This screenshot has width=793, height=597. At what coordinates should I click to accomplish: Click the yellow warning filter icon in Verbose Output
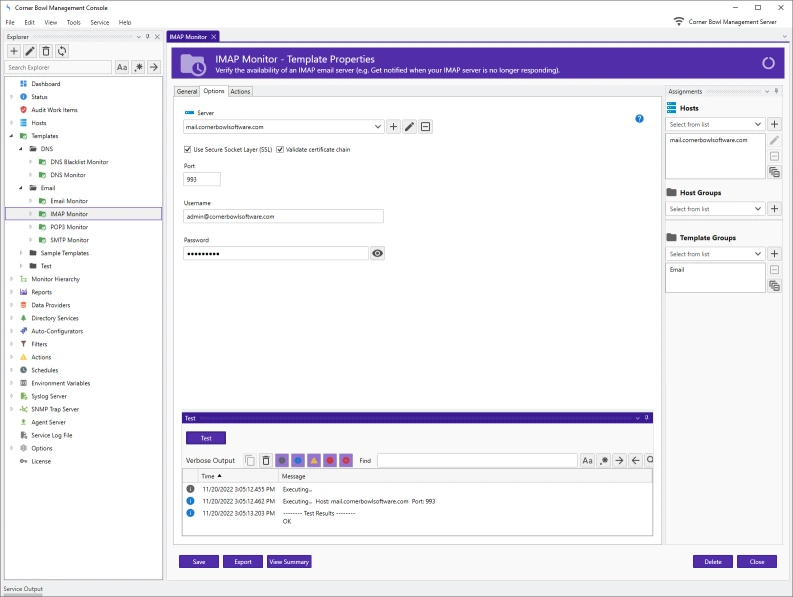click(x=314, y=460)
